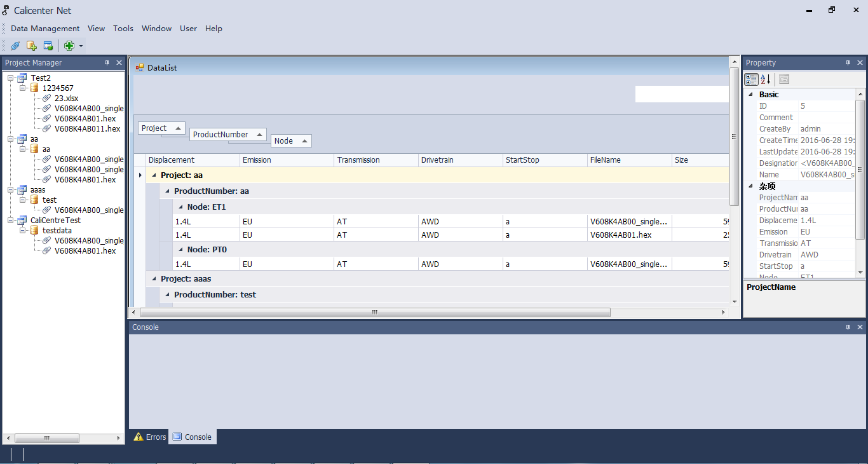The height and width of the screenshot is (464, 868).
Task: Switch to the Errors tab
Action: 149,437
